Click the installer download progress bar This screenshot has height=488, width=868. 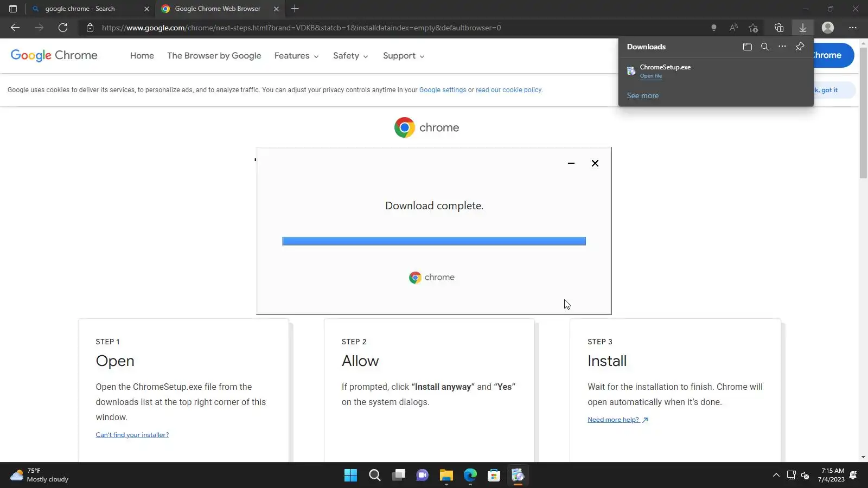pyautogui.click(x=434, y=241)
